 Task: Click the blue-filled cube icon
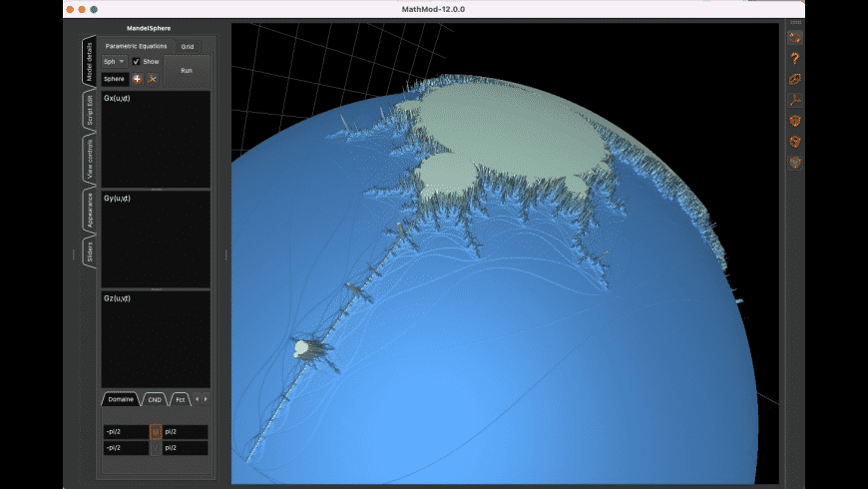795,163
